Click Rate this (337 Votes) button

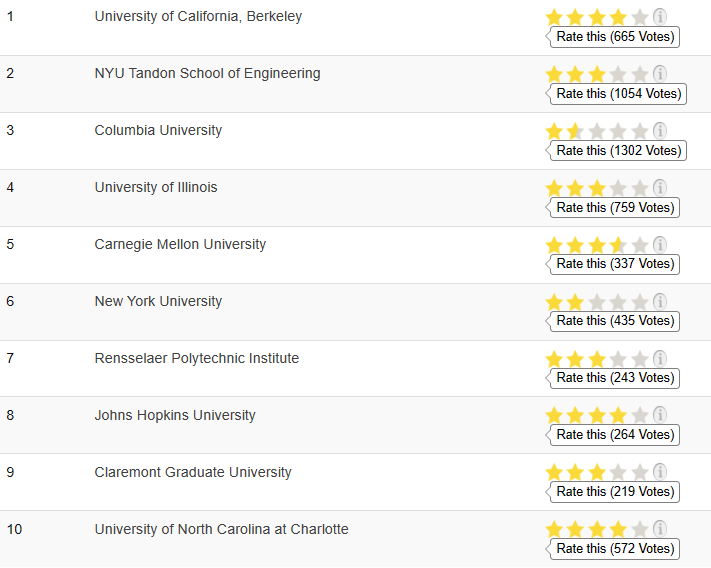(613, 264)
